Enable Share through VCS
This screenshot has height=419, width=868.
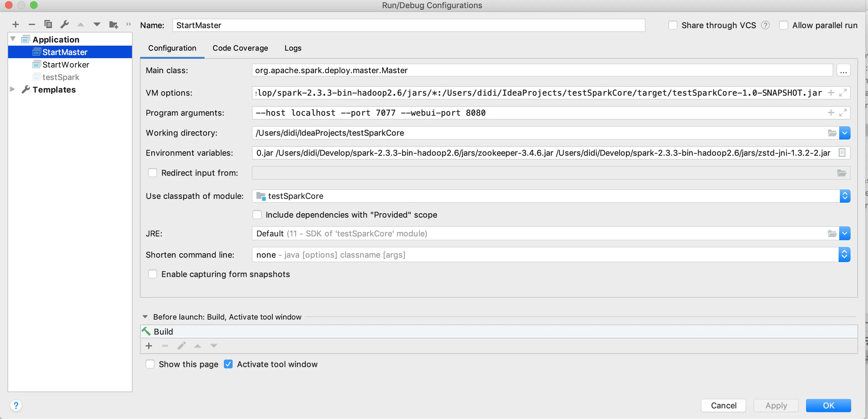[673, 25]
